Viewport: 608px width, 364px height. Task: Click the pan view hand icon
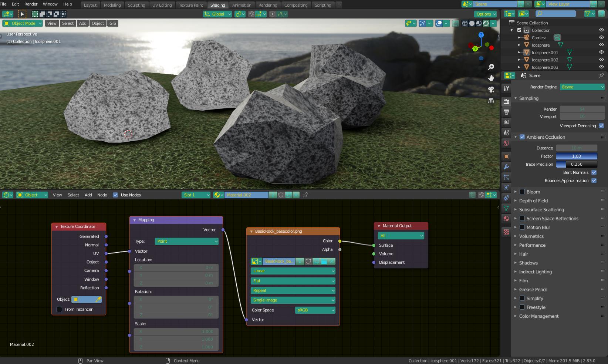click(491, 78)
